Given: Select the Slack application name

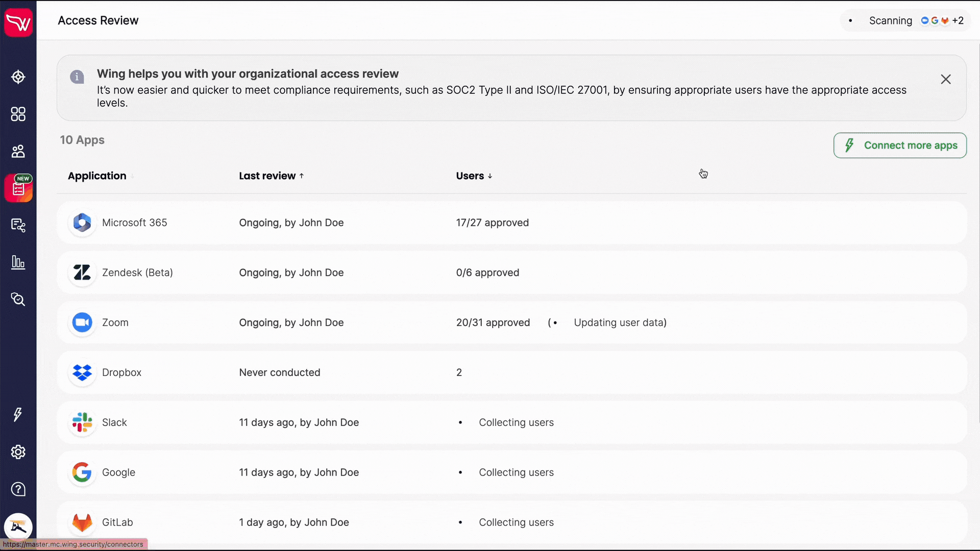Looking at the screenshot, I should click(114, 423).
